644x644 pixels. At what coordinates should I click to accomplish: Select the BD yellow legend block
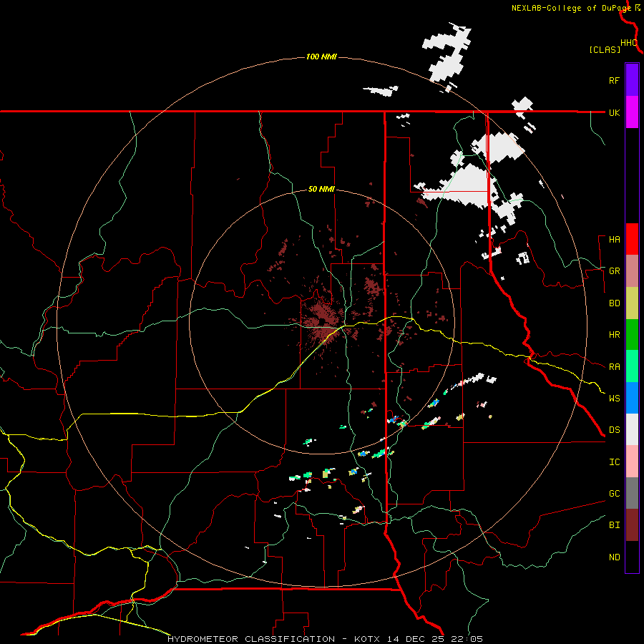(632, 303)
